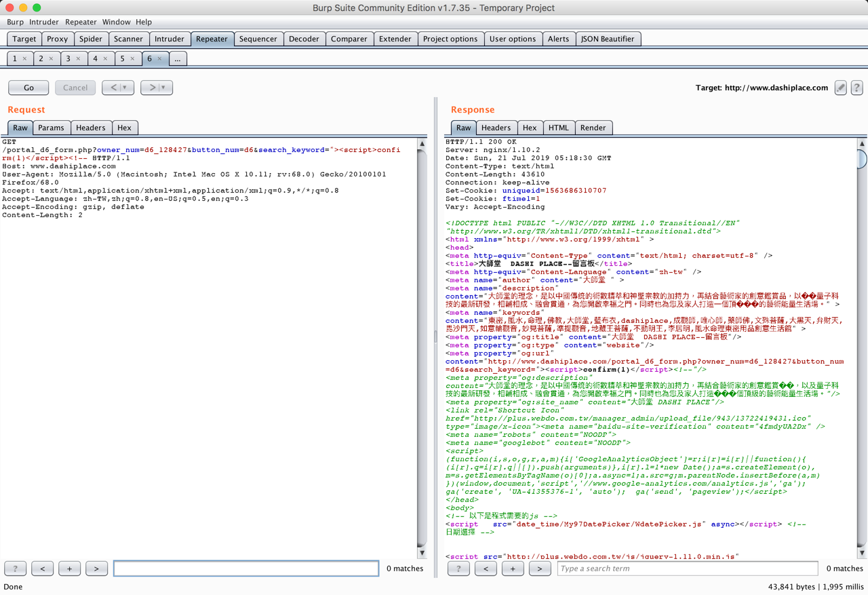Select Repeater sub-tab 5

click(127, 59)
